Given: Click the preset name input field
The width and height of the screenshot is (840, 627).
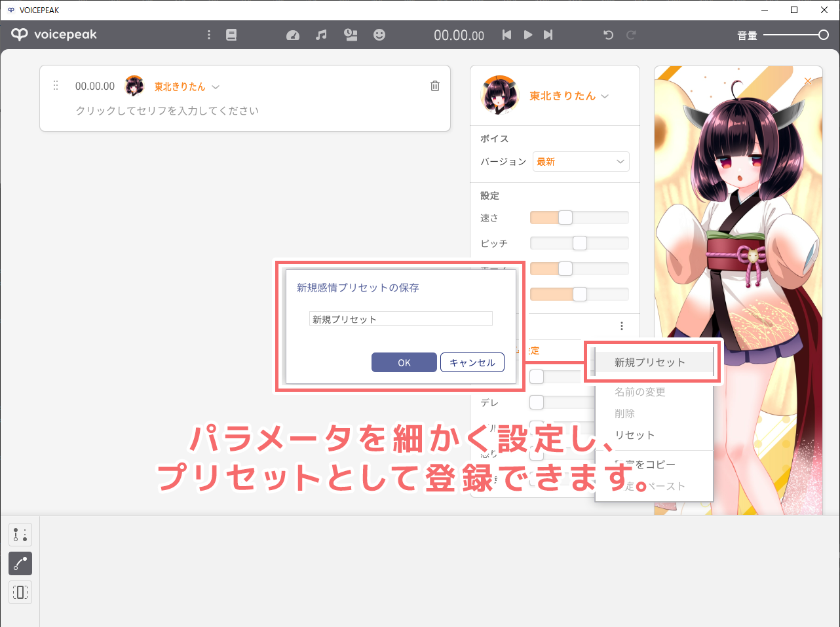Looking at the screenshot, I should click(400, 318).
